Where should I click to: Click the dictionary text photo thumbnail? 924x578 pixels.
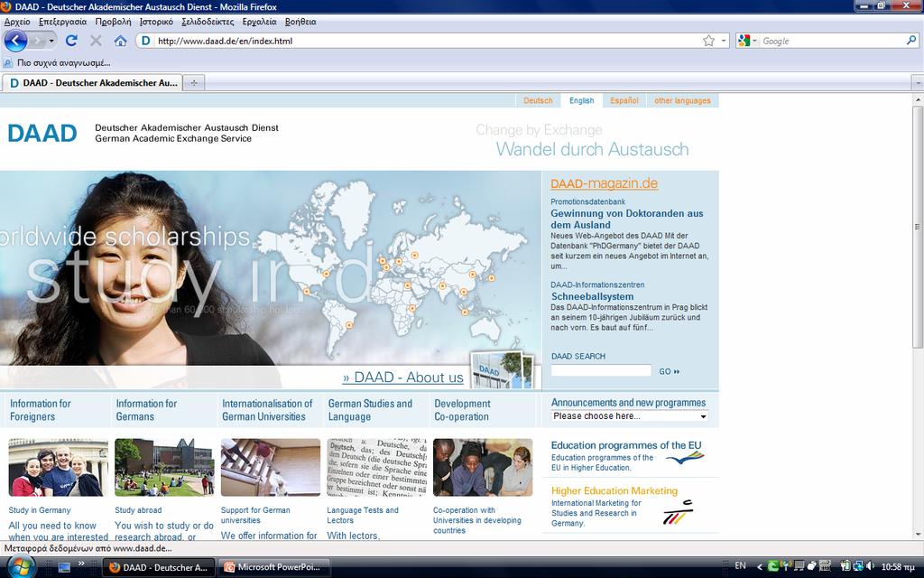click(x=376, y=468)
